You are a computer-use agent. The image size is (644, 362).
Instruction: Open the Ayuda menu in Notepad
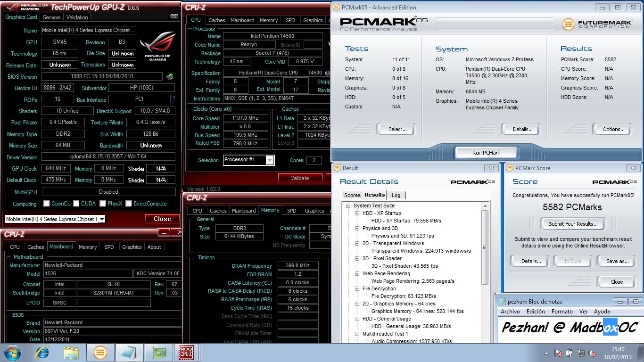click(x=602, y=312)
